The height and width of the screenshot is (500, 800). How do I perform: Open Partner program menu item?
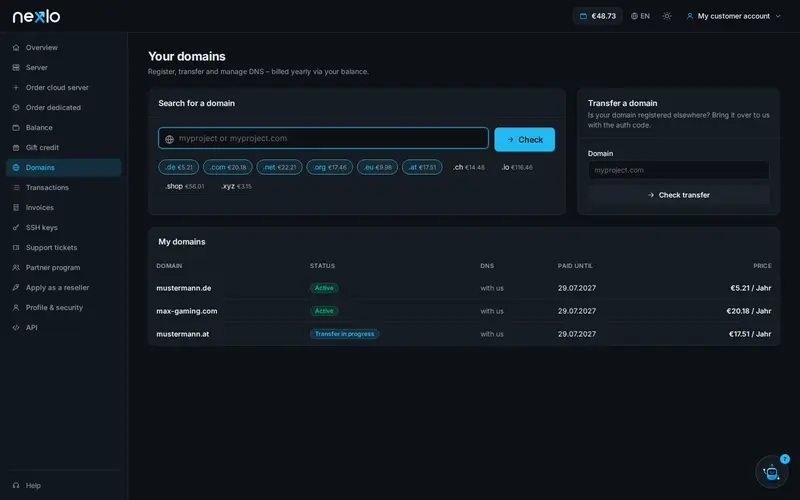point(64,267)
